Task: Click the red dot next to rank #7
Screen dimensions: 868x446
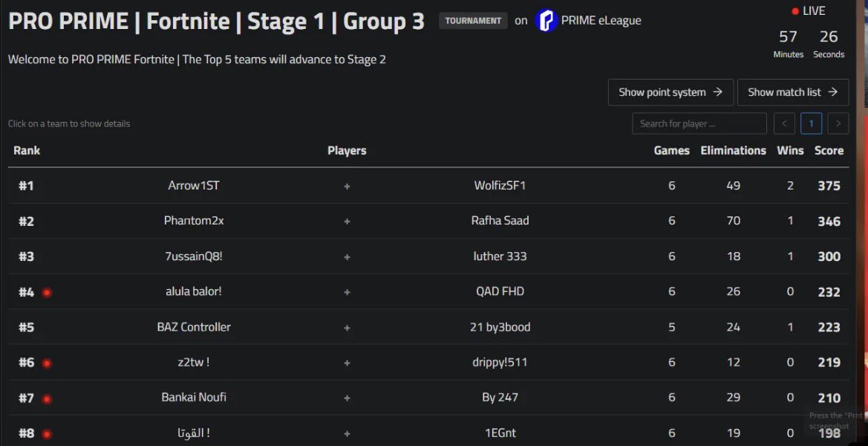Action: click(x=47, y=399)
